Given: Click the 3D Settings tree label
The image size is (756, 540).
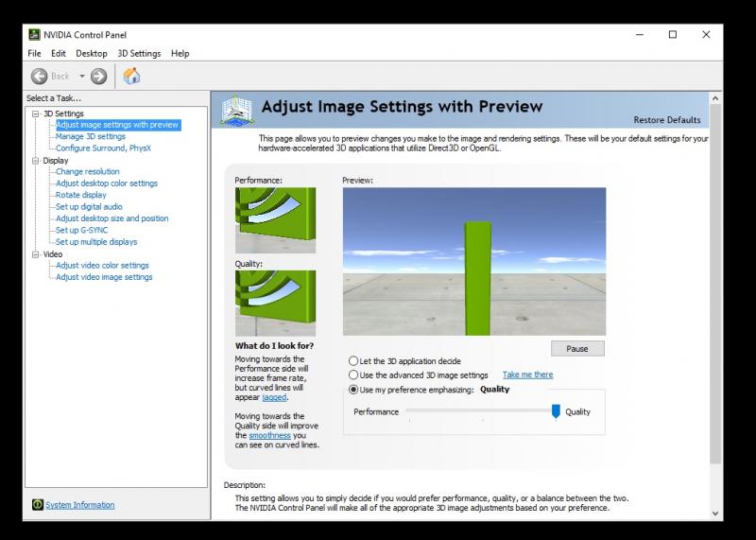Looking at the screenshot, I should [x=63, y=113].
